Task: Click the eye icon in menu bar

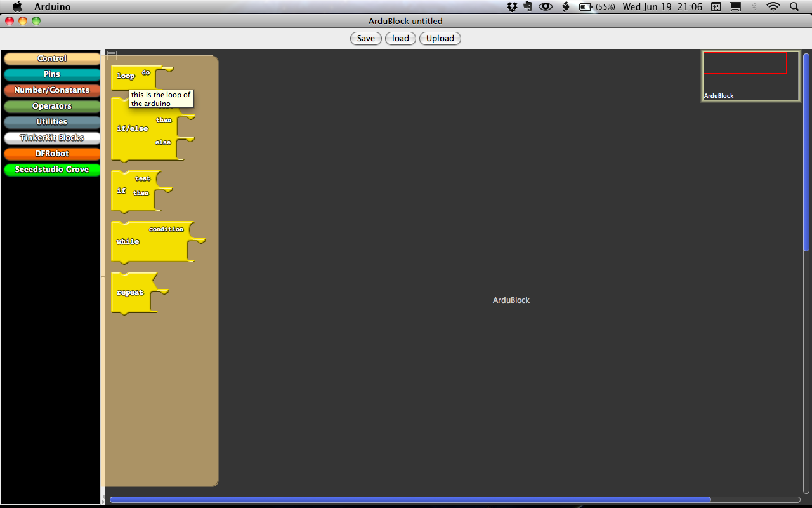Action: [546, 6]
